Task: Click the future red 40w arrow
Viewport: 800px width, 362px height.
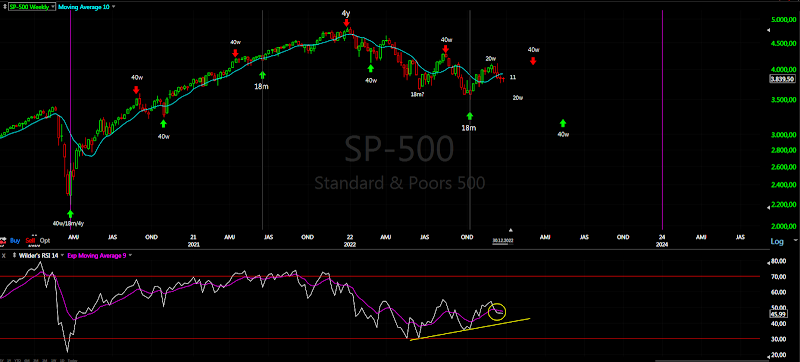Action: coord(533,61)
